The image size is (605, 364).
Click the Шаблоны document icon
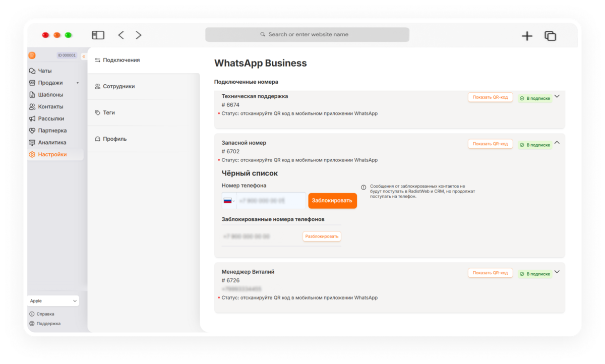[32, 95]
